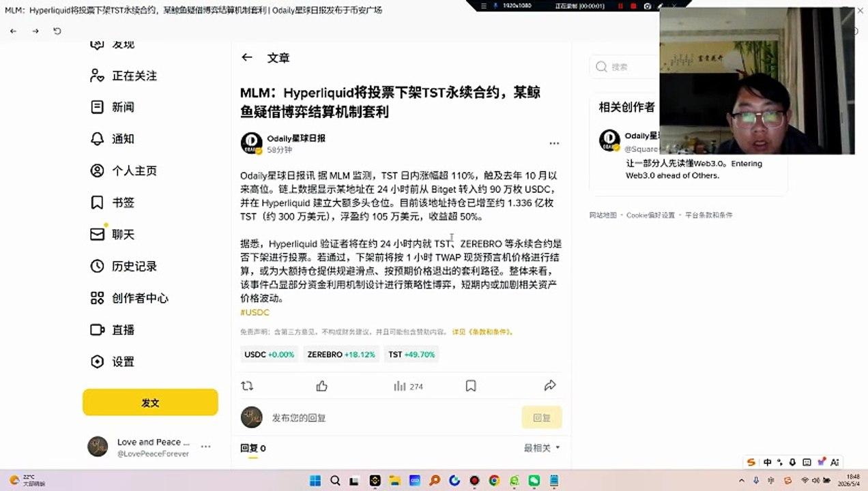The width and height of the screenshot is (868, 491).
Task: Click the taskbar search magnifier icon
Action: (x=335, y=481)
